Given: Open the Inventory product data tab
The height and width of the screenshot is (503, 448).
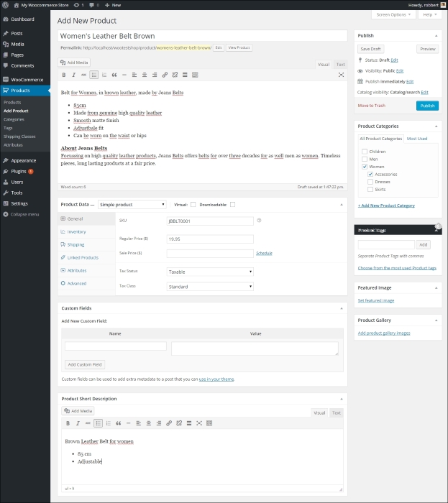Looking at the screenshot, I should pos(86,231).
